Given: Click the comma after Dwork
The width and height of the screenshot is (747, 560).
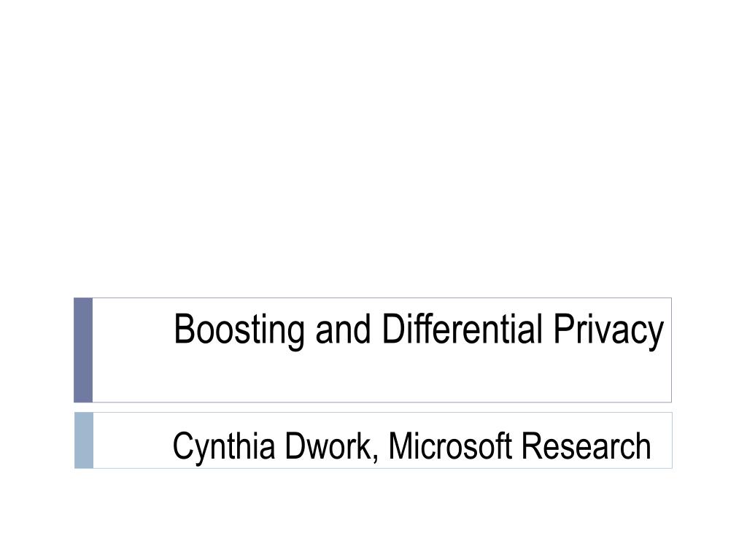Looking at the screenshot, I should [x=376, y=459].
